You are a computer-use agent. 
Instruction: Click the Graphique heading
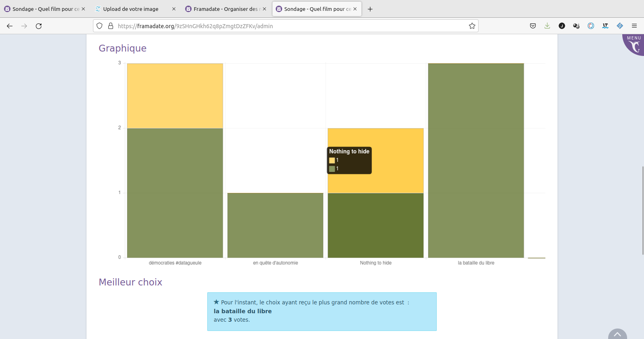tap(123, 48)
